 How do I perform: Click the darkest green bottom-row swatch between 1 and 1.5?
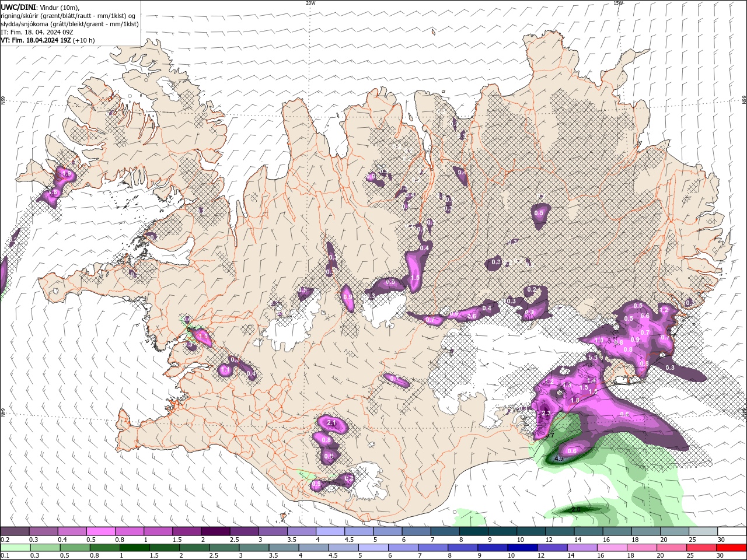[134, 548]
